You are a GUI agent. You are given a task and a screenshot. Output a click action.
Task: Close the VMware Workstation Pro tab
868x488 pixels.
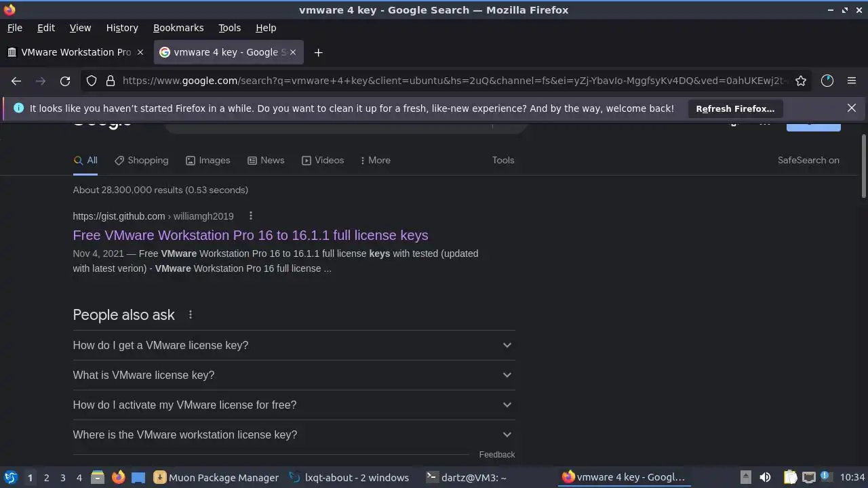[140, 52]
